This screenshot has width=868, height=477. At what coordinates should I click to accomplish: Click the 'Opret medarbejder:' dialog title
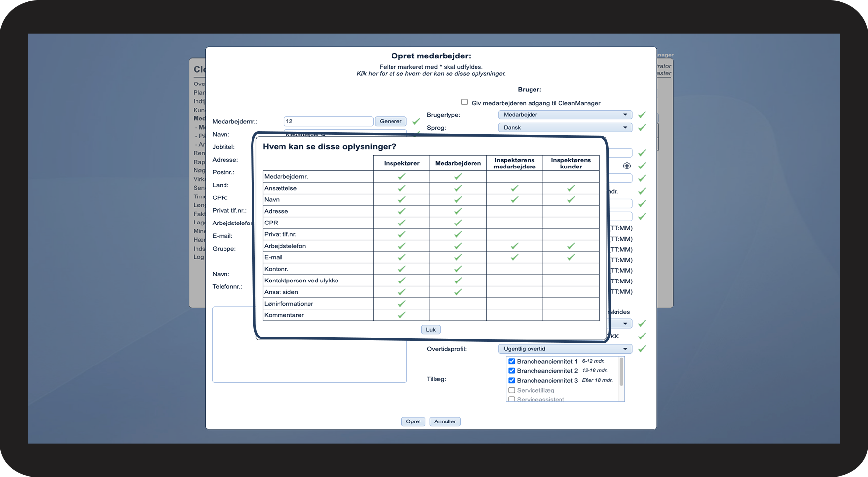pyautogui.click(x=431, y=56)
